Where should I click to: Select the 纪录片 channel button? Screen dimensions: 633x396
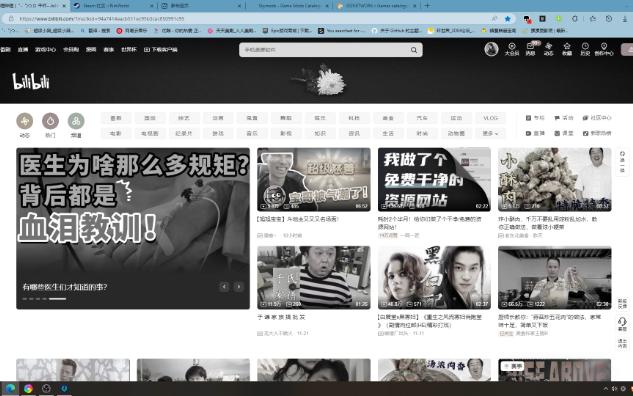tap(184, 133)
